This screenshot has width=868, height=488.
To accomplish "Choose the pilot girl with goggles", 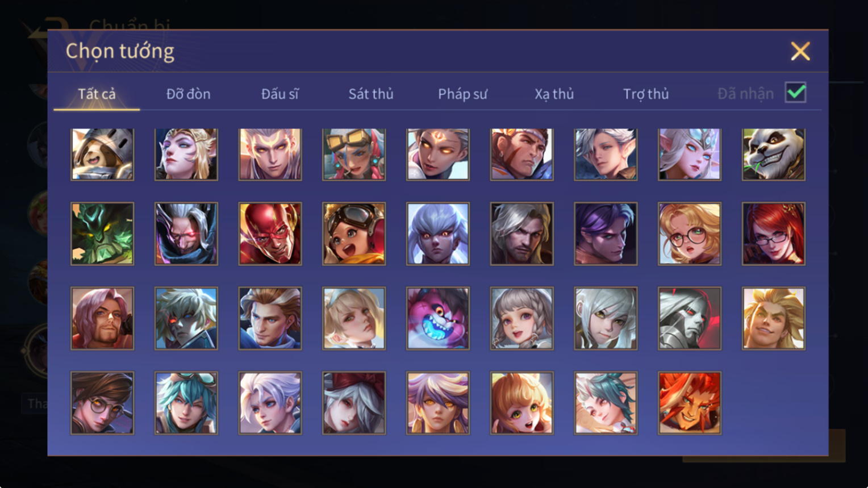I will (x=354, y=233).
